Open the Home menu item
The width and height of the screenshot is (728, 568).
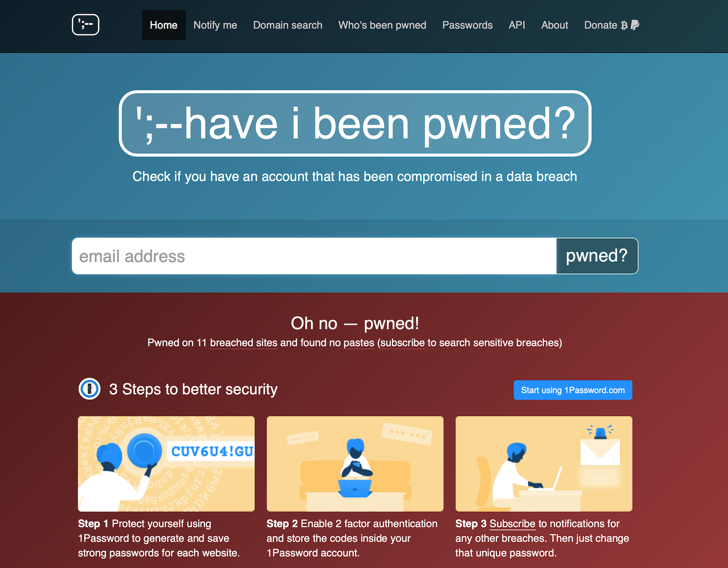[164, 25]
